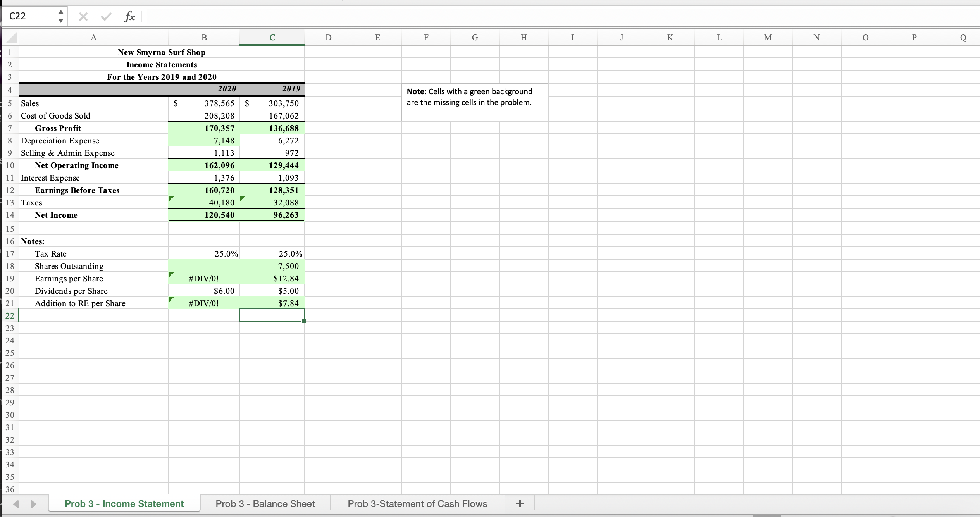Click the Name Box down stepper arrow
The width and height of the screenshot is (980, 517).
pyautogui.click(x=61, y=20)
